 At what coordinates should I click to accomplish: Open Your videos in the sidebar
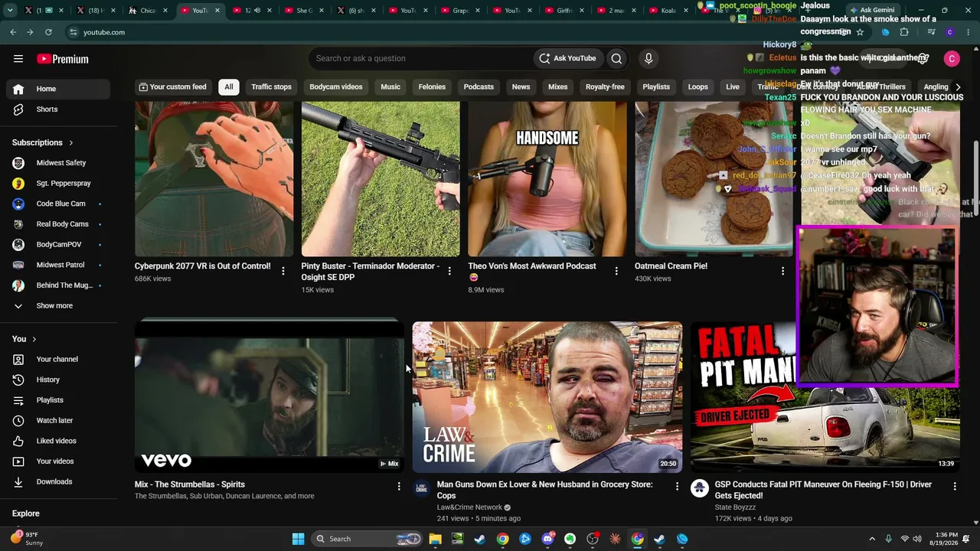pos(58,461)
